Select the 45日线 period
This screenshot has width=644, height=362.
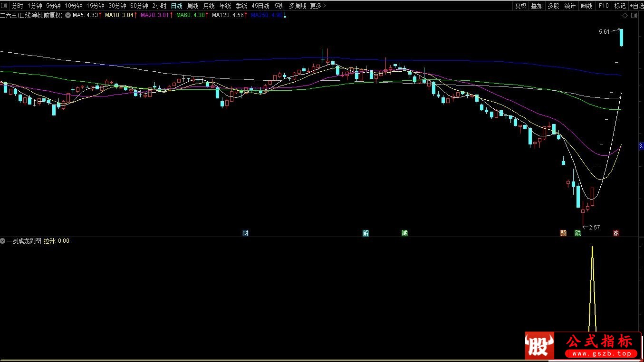[260, 6]
